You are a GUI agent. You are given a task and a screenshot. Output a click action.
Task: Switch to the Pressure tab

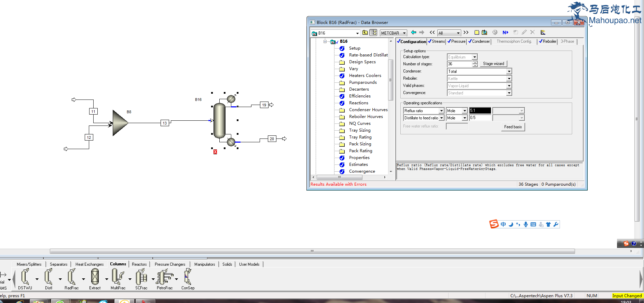[x=456, y=41]
